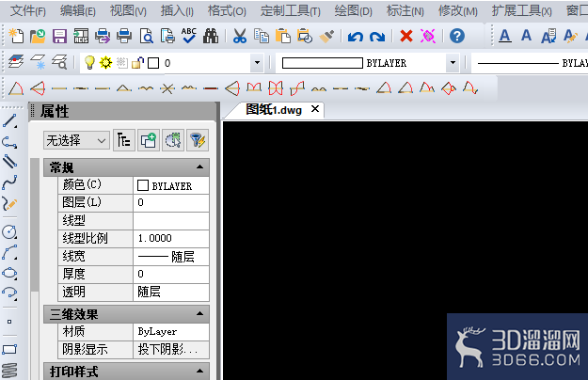This screenshot has height=380, width=588.
Task: Click the quick select filter funnel icon
Action: coord(198,140)
